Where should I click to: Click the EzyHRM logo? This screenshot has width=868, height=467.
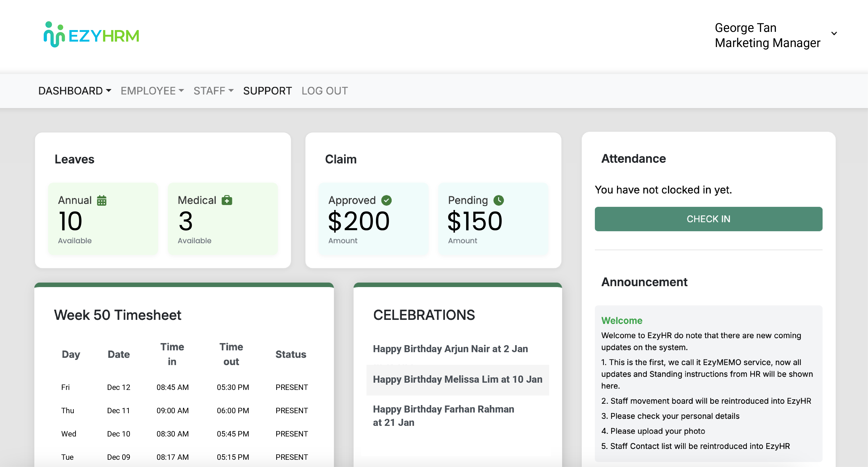coord(91,34)
